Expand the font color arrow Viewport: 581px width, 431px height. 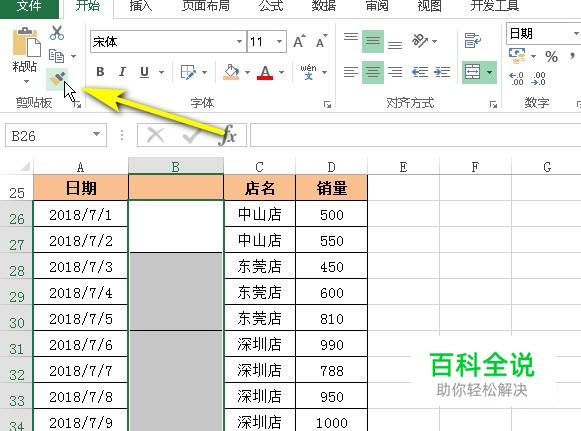tap(282, 72)
